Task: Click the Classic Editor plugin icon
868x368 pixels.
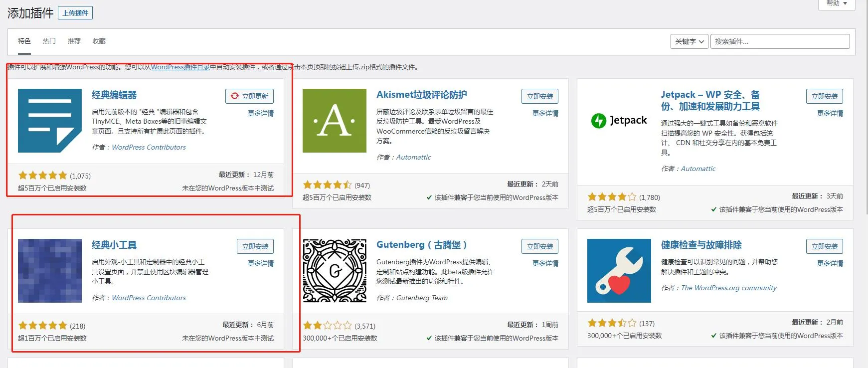Action: [50, 121]
